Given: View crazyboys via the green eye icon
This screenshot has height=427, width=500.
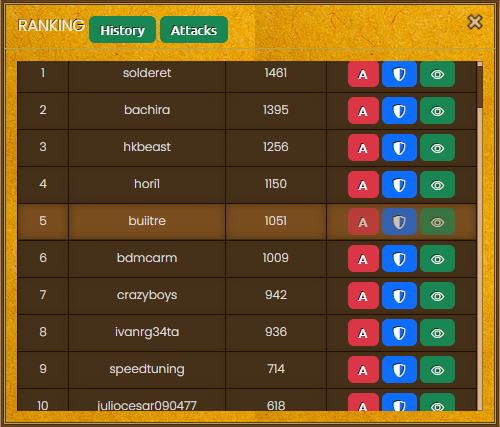Looking at the screenshot, I should pos(437,296).
